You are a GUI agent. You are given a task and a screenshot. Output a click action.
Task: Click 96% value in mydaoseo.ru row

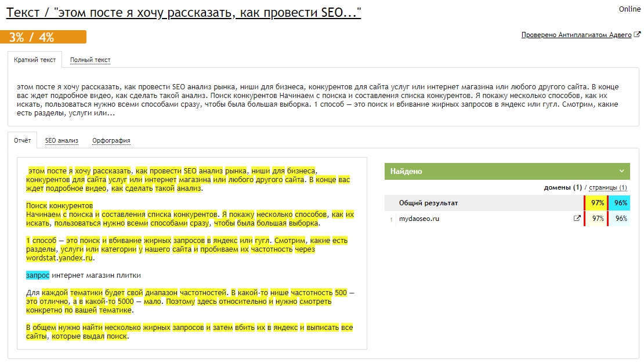click(x=620, y=219)
